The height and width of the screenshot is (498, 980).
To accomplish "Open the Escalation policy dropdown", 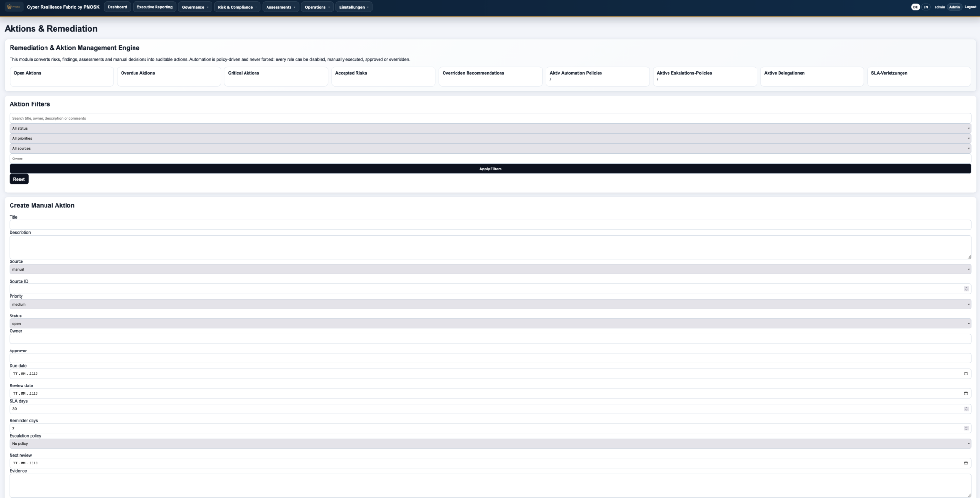I will click(x=490, y=444).
